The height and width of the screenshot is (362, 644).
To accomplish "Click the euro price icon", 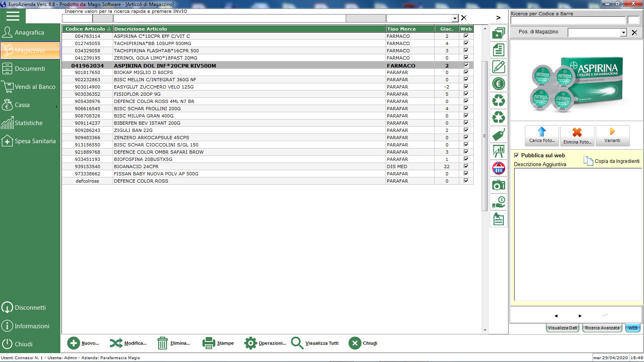I will click(499, 84).
